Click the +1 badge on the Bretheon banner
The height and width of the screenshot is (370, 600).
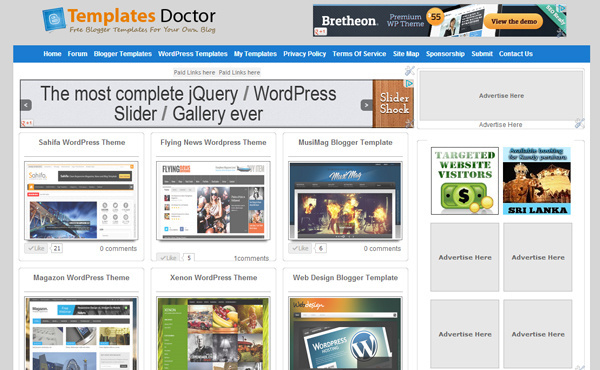[320, 32]
